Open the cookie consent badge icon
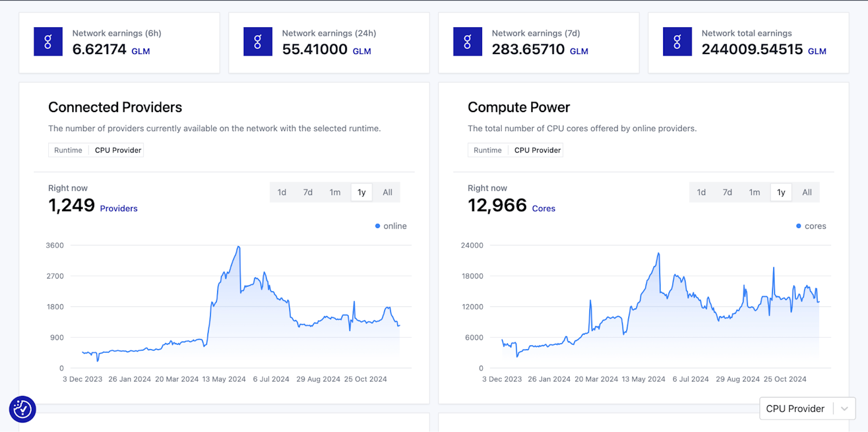 point(22,409)
